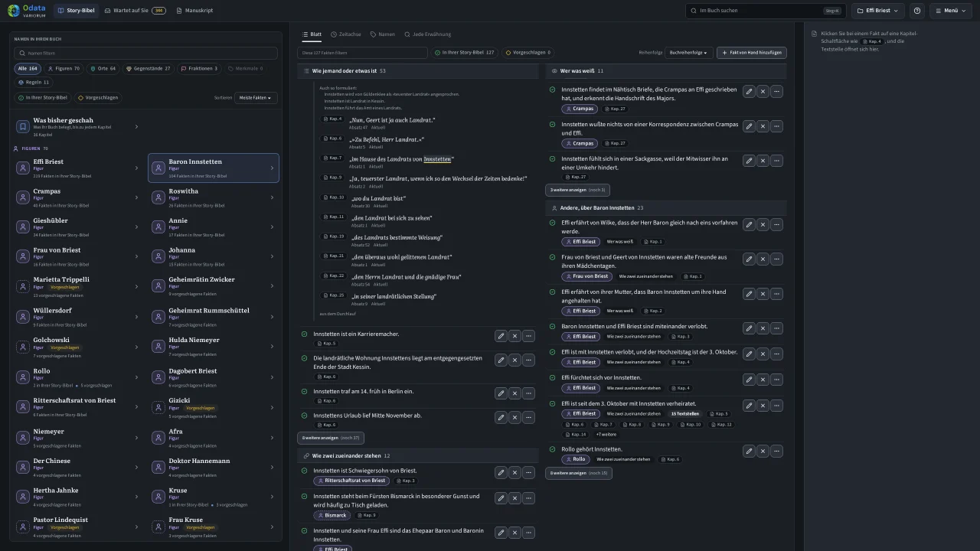
Task: Click the 'Diese 127 Fakten filtern' field
Action: click(x=362, y=53)
